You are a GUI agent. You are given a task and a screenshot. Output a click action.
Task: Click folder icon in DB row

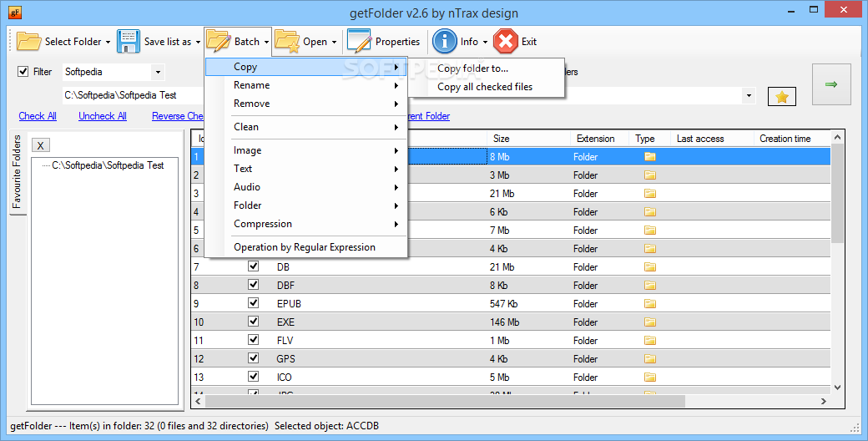650,267
